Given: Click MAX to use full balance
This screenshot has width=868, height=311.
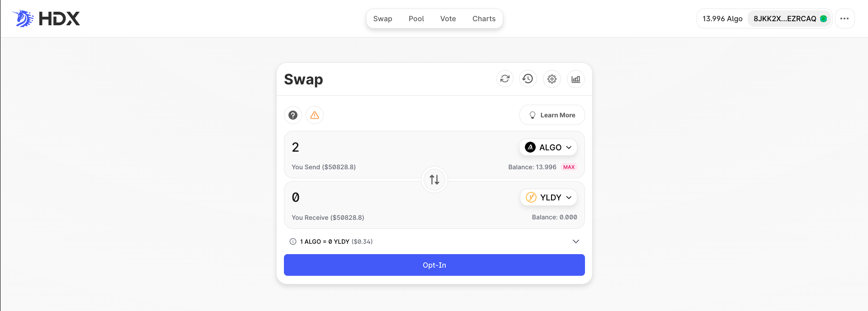Looking at the screenshot, I should coord(569,167).
